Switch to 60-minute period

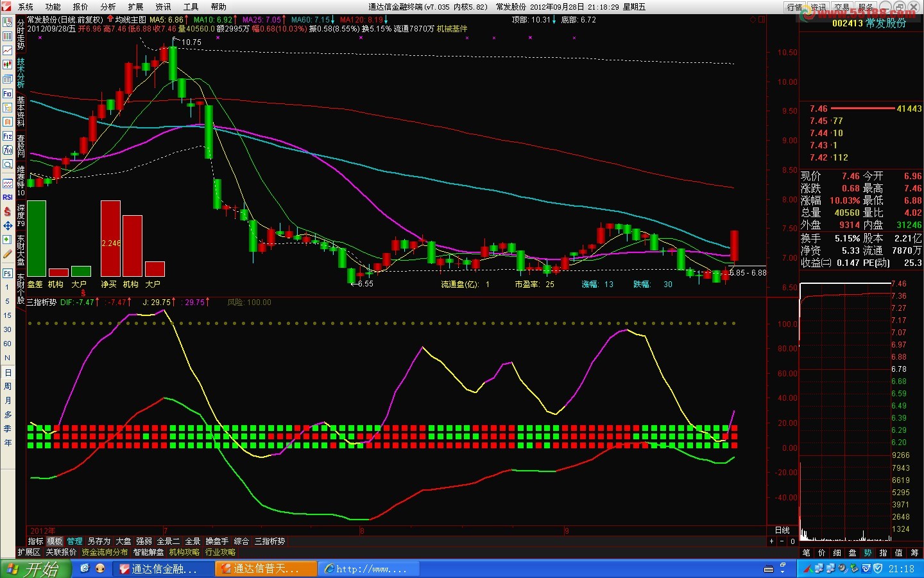(8, 344)
